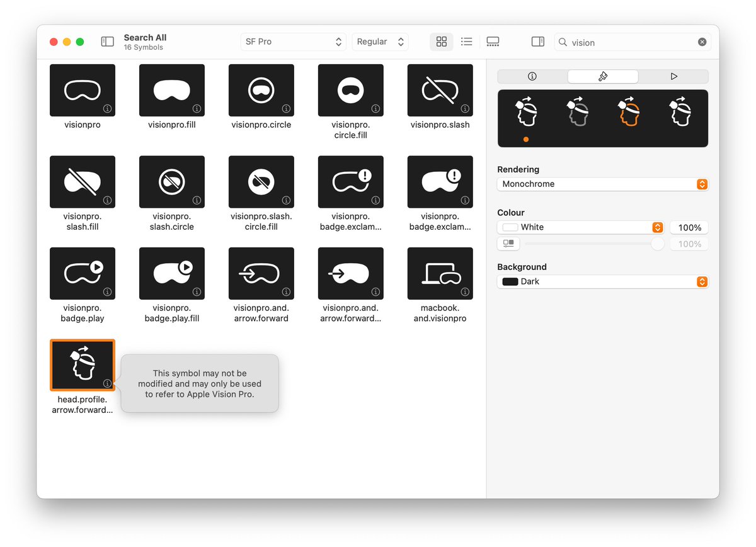Open the White colour dropdown
This screenshot has width=756, height=547.
580,227
